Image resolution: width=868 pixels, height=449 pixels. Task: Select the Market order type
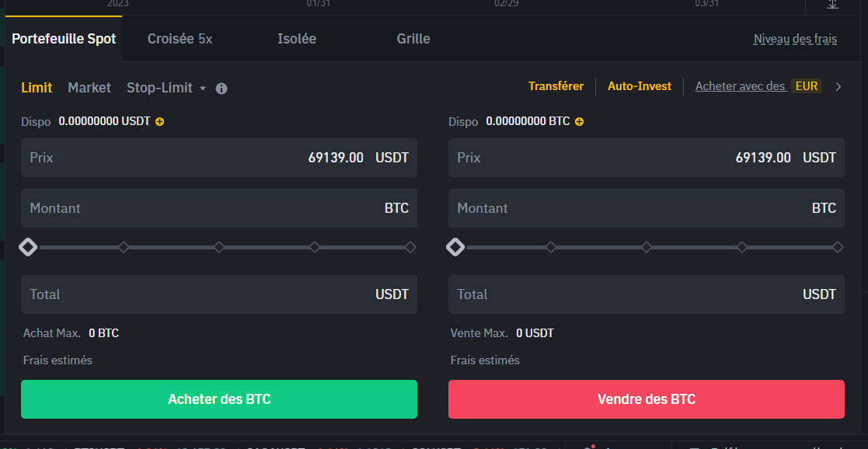tap(89, 88)
